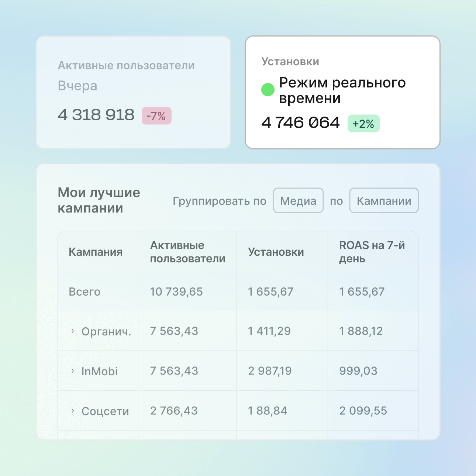Select the Активные пользователи card
Screen dimensions: 476x476
(133, 93)
